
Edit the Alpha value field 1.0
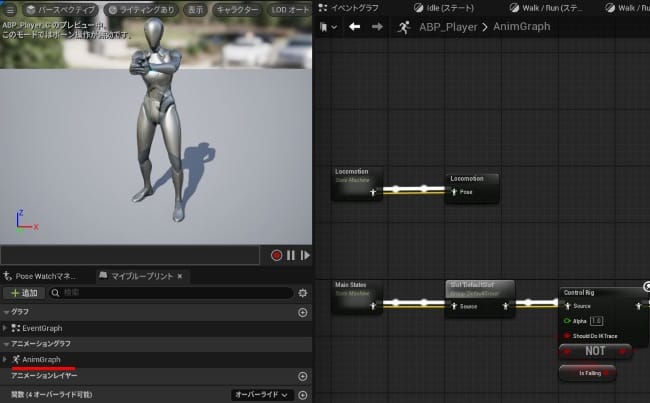[596, 321]
